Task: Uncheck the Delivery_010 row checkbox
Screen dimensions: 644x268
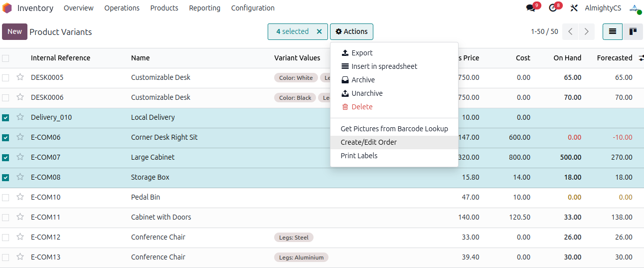Action: point(5,118)
